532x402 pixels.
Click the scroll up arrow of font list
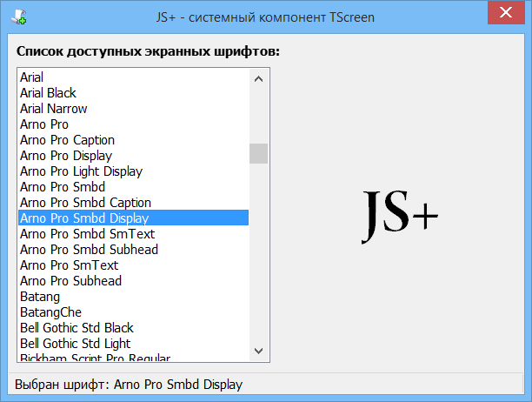click(258, 79)
